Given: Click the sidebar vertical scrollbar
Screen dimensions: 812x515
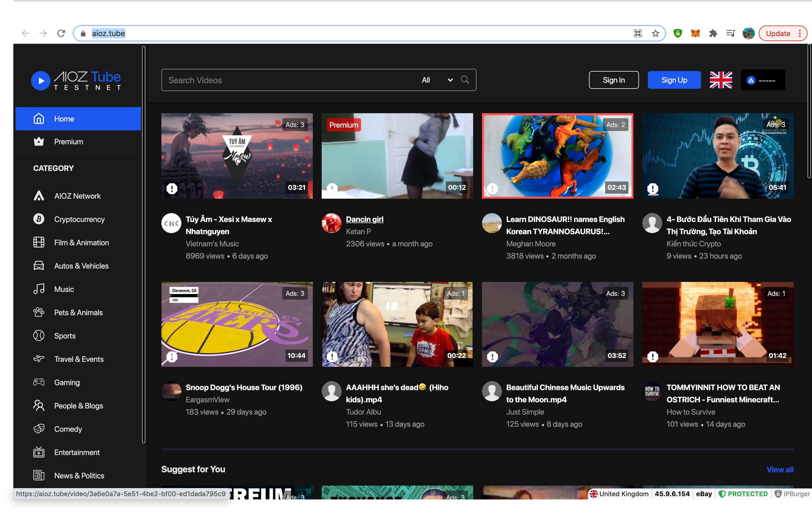Looking at the screenshot, I should tap(144, 245).
